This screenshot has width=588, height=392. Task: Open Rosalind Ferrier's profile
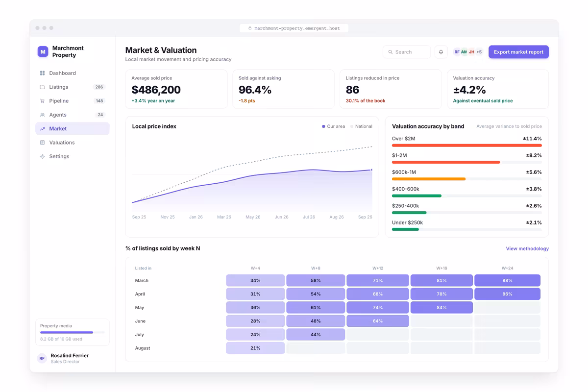(x=73, y=358)
